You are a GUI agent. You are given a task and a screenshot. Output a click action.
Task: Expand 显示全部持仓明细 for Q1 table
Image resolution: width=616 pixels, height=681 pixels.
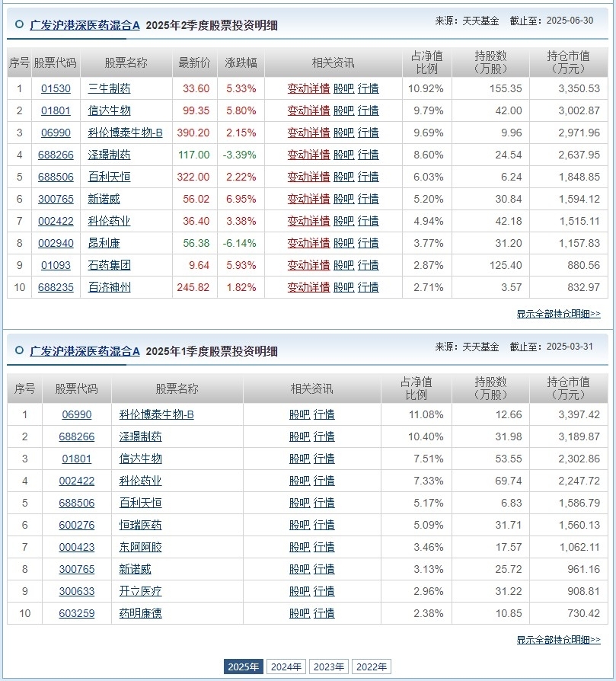[x=558, y=640]
